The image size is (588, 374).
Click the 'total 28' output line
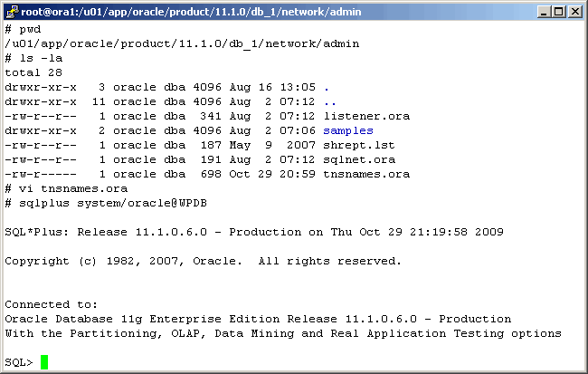tap(33, 72)
